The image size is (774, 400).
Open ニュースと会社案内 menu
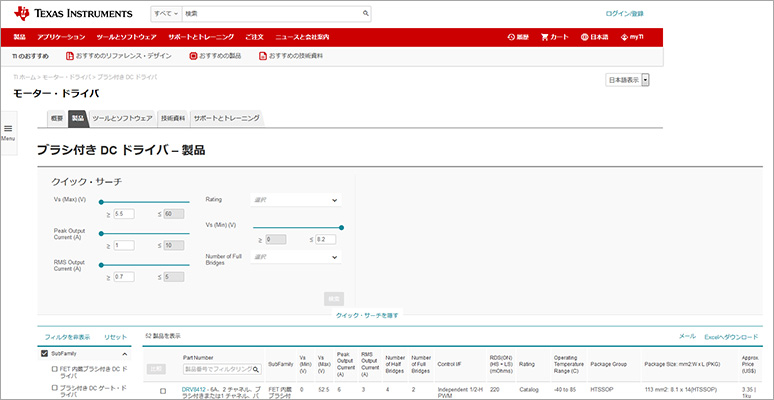(x=302, y=37)
